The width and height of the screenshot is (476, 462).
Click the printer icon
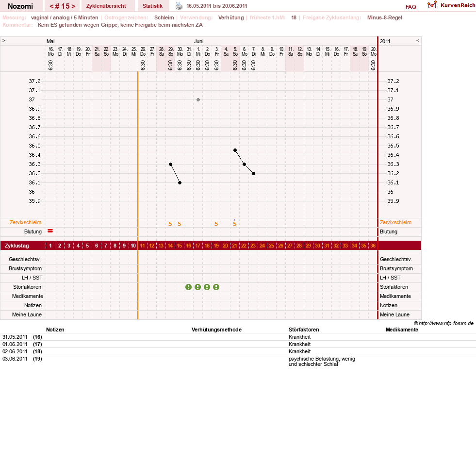click(179, 6)
